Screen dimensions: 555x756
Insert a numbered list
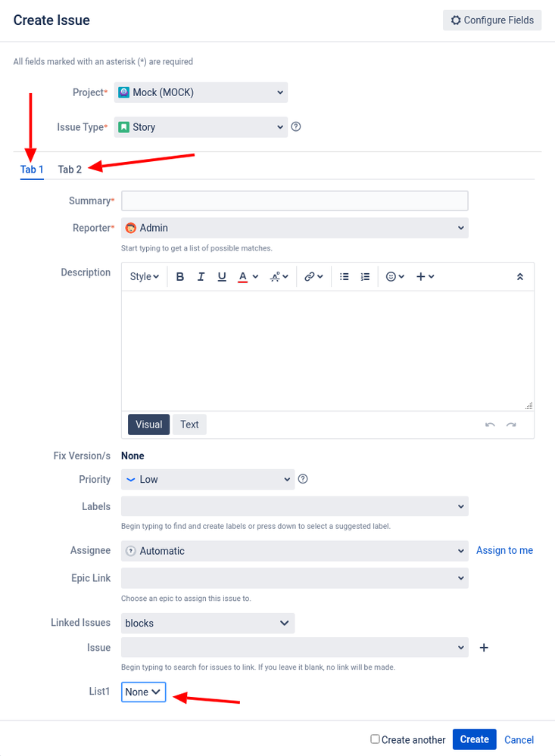365,277
